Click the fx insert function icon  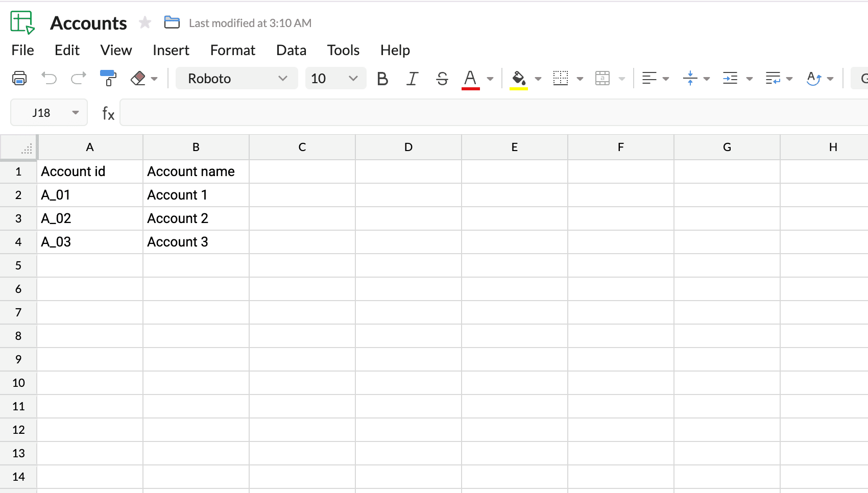click(108, 113)
